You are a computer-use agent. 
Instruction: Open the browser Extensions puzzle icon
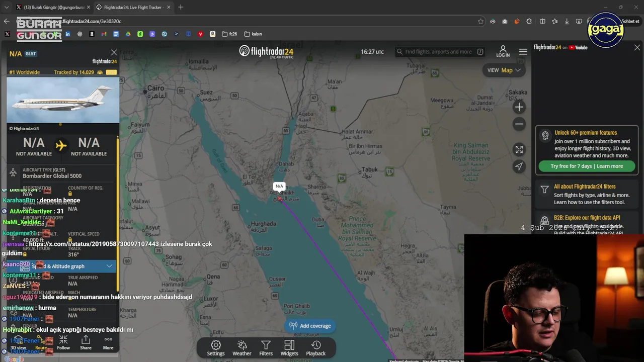[529, 21]
